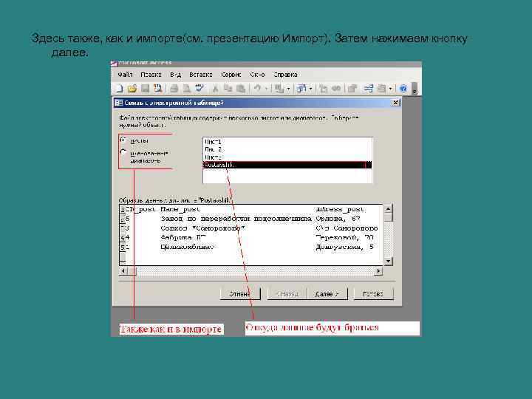Click the Print toolbar icon
532x399 pixels.
174,89
